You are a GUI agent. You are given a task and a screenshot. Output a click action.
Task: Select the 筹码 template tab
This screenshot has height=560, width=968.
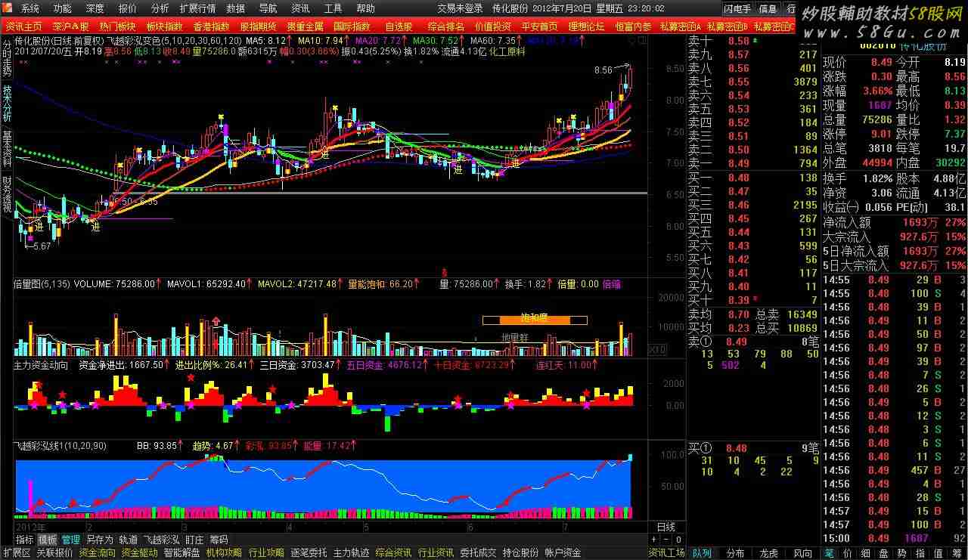pos(219,540)
